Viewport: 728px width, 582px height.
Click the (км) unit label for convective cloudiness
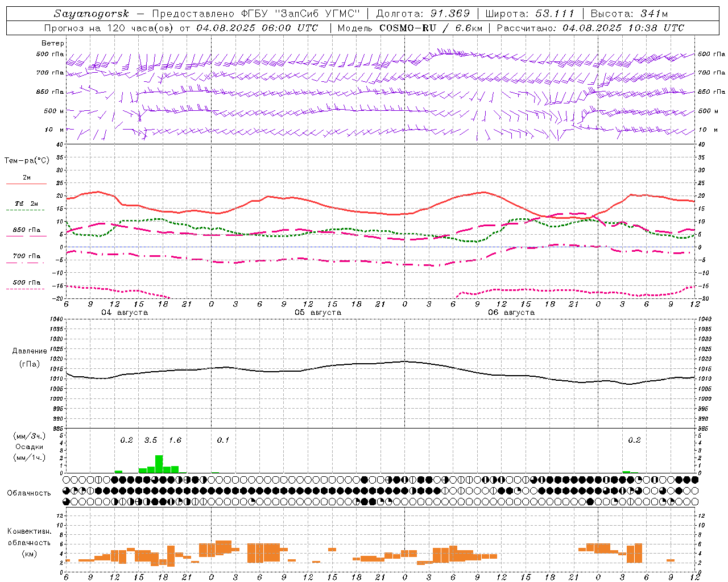[29, 554]
